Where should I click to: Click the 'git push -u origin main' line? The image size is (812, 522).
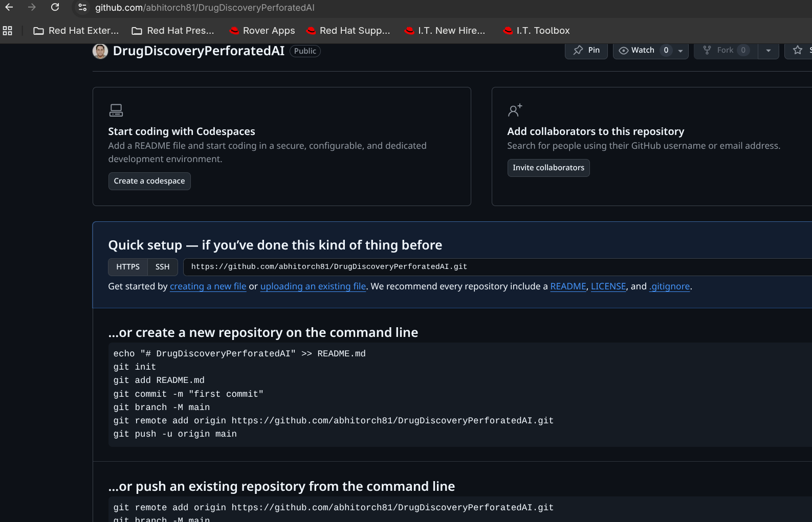point(175,434)
